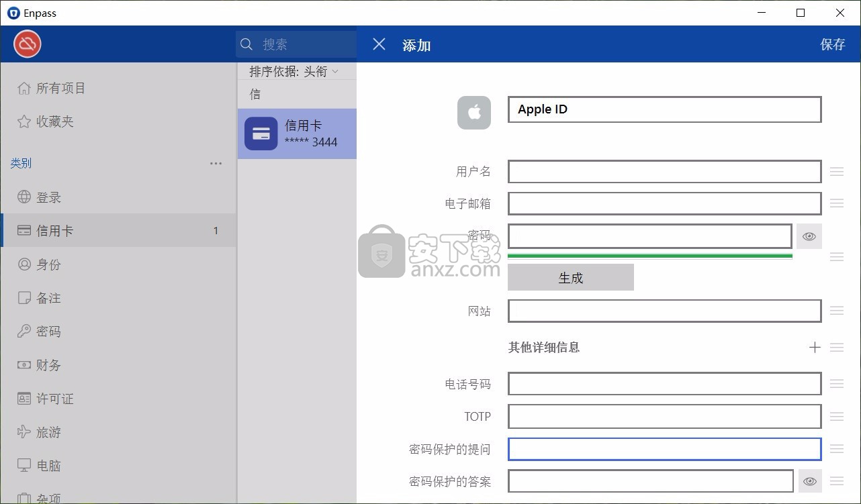Click the banknote icon for 财务

coord(24,365)
